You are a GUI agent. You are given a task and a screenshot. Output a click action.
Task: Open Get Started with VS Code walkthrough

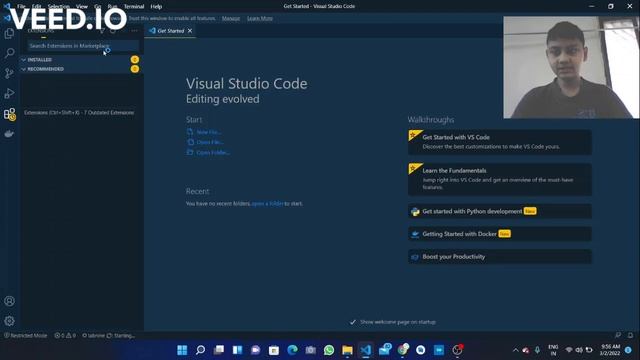tap(500, 142)
